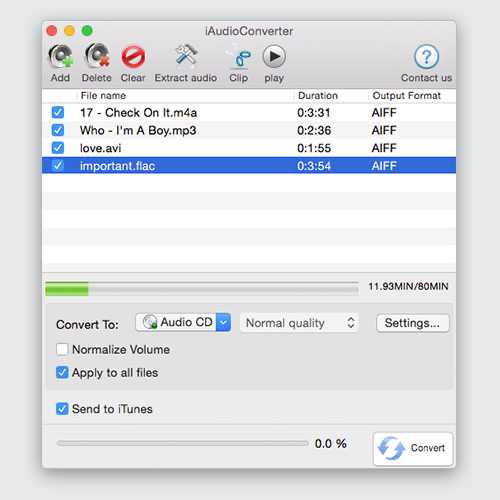Click the 0:2:36 duration cell

pos(314,130)
